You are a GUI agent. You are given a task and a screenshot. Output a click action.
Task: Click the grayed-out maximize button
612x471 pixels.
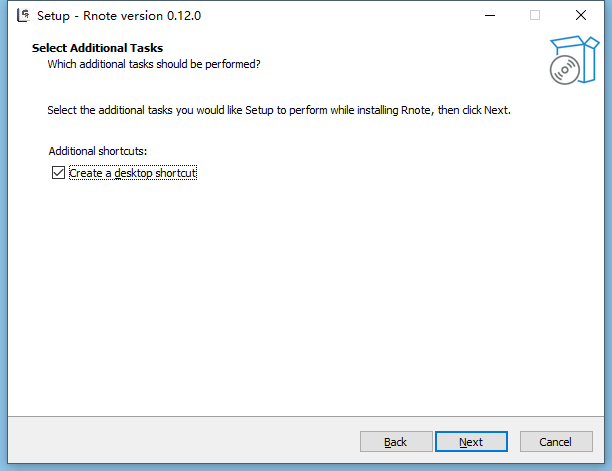[x=535, y=15]
